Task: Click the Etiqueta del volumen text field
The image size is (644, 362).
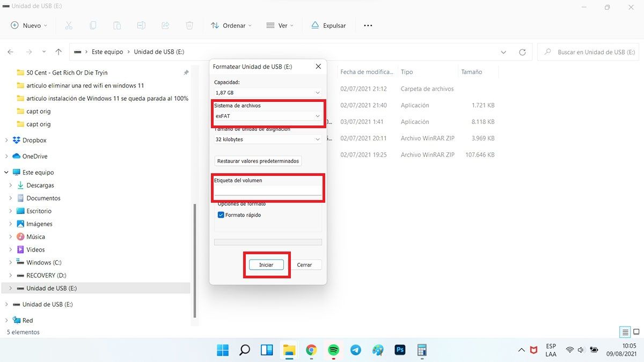Action: (268, 190)
